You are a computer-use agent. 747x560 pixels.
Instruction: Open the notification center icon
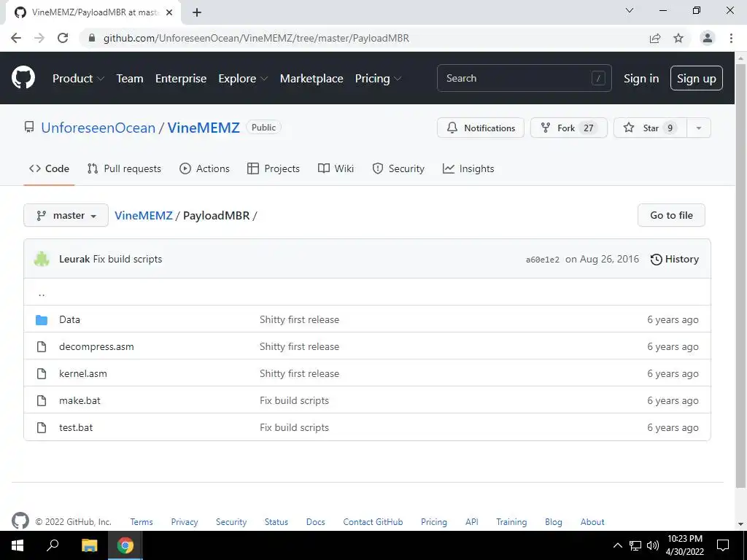723,545
